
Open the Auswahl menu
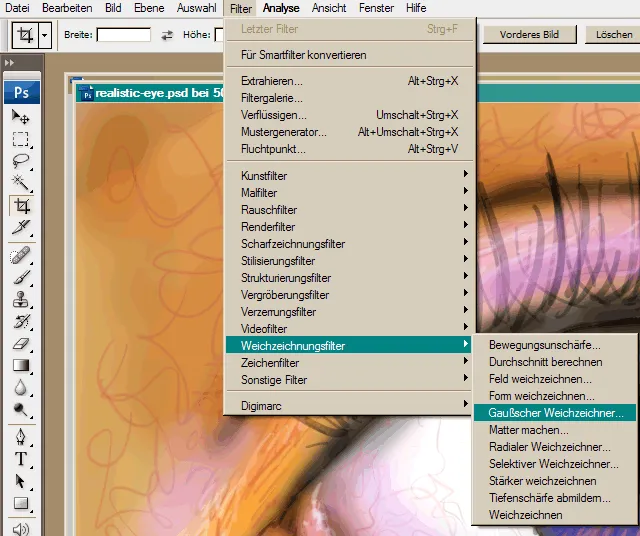tap(196, 8)
